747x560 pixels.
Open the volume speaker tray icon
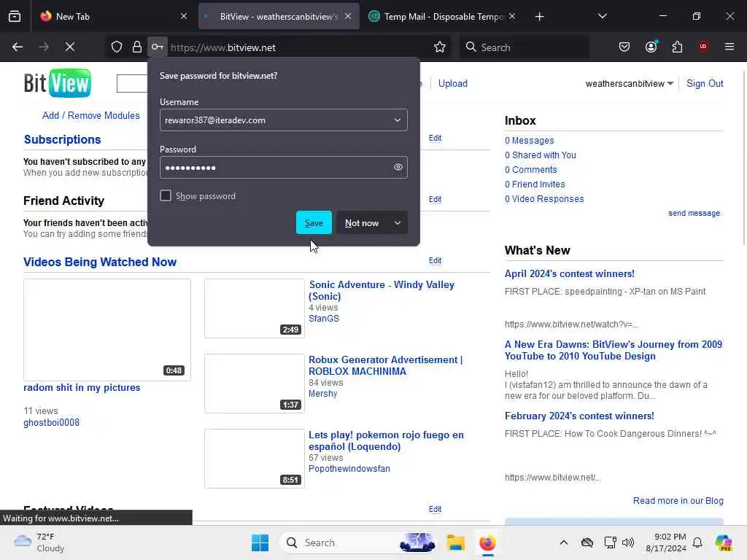pos(628,542)
